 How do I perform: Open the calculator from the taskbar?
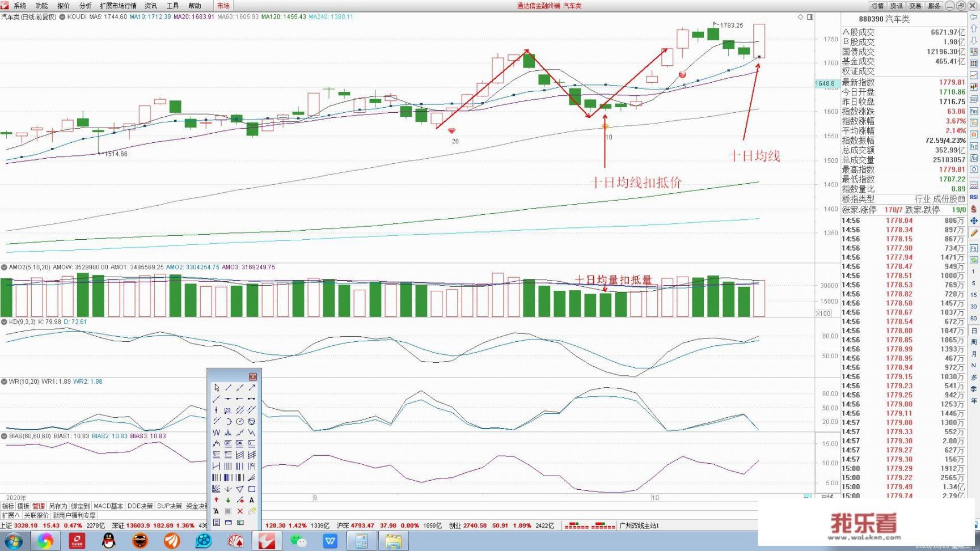pos(361,541)
